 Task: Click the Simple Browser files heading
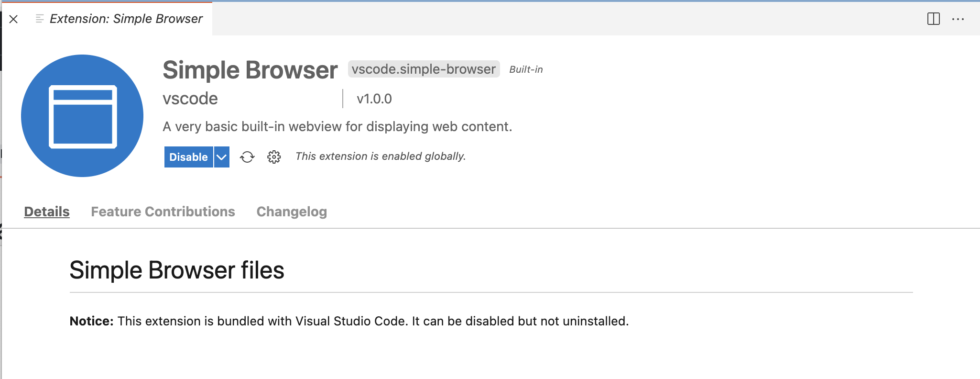[x=177, y=270]
